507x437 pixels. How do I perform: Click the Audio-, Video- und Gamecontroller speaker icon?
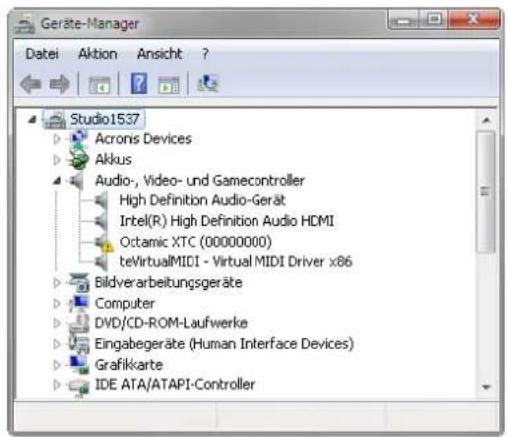pyautogui.click(x=76, y=181)
